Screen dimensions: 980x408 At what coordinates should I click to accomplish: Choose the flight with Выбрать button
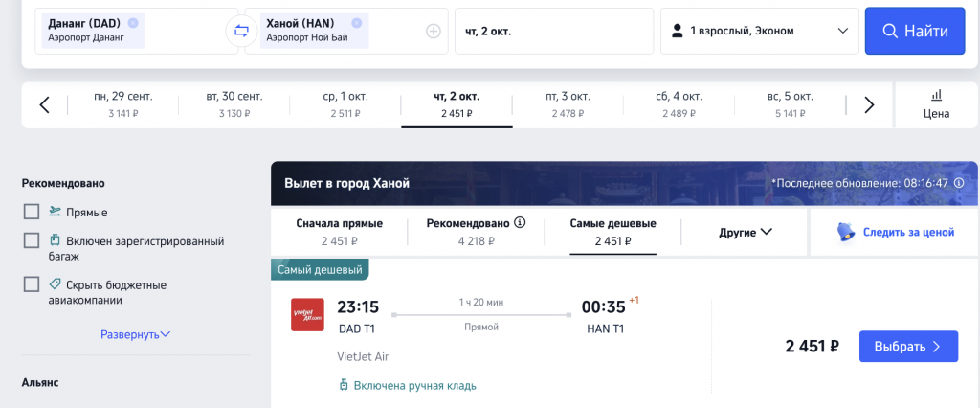click(x=908, y=346)
